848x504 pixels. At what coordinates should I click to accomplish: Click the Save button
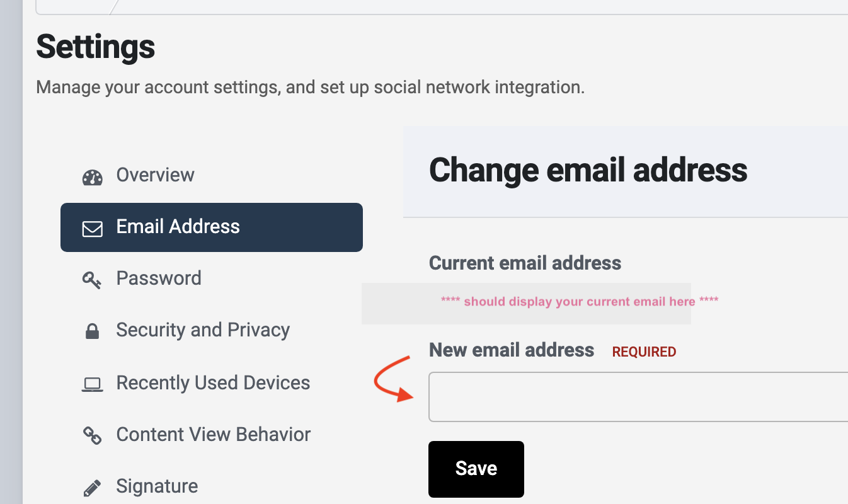[476, 469]
